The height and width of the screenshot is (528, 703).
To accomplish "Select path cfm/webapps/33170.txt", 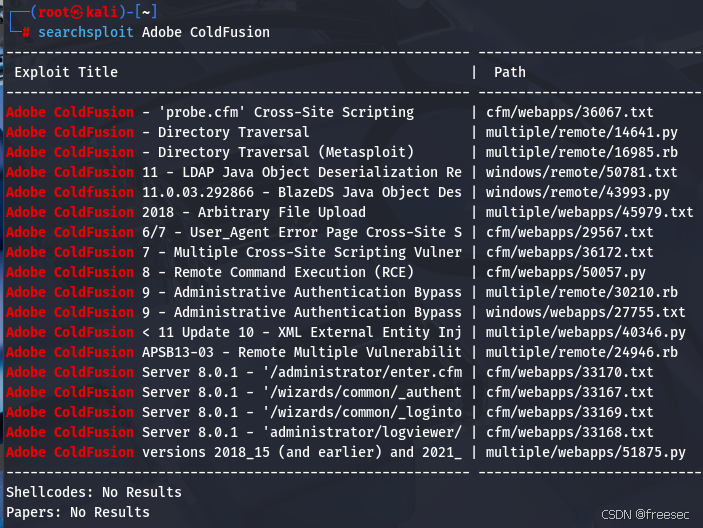I will (570, 372).
